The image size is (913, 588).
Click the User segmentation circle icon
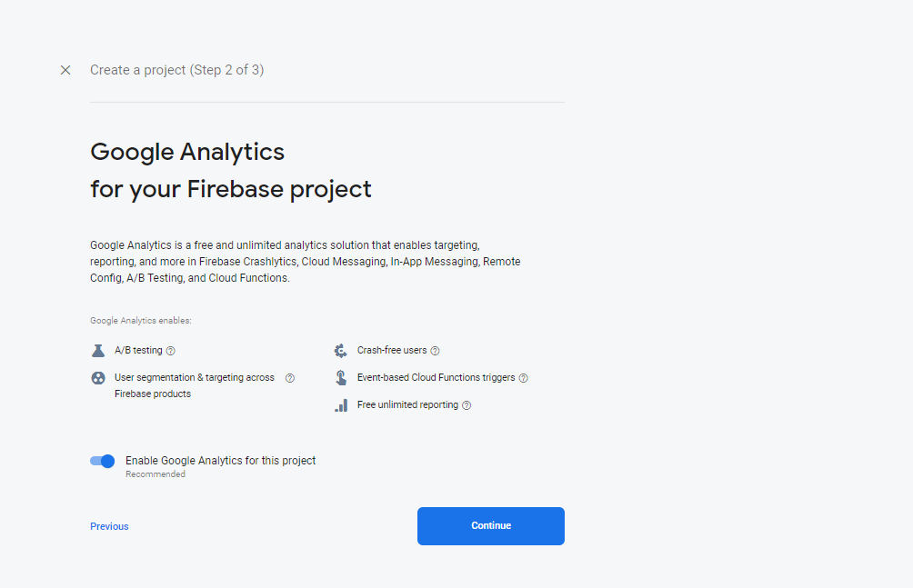click(x=98, y=378)
